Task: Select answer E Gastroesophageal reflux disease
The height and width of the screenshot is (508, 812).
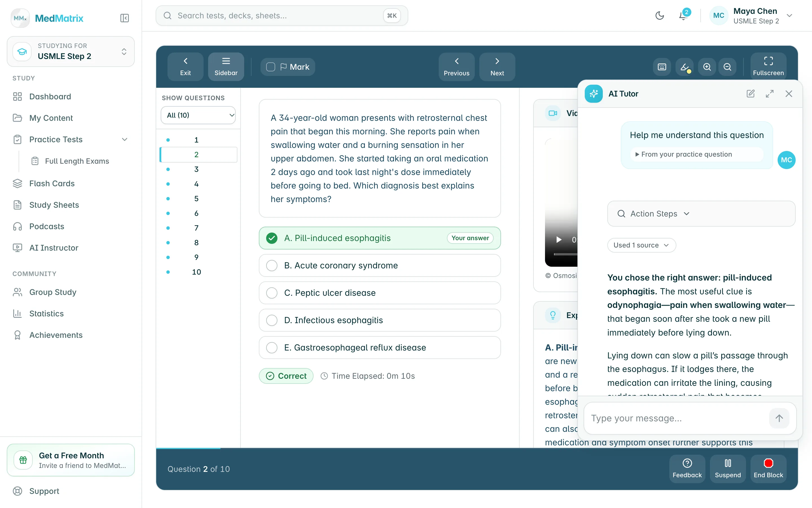Action: [x=380, y=348]
